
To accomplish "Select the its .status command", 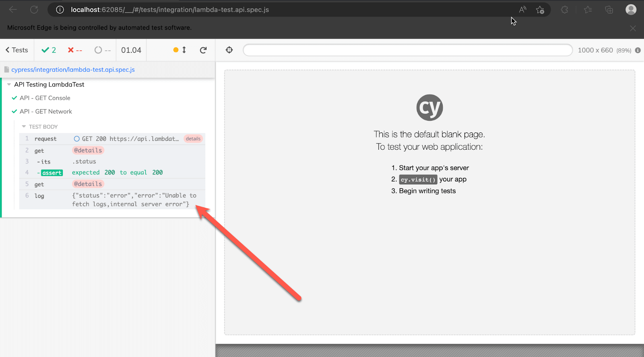I will pos(112,161).
